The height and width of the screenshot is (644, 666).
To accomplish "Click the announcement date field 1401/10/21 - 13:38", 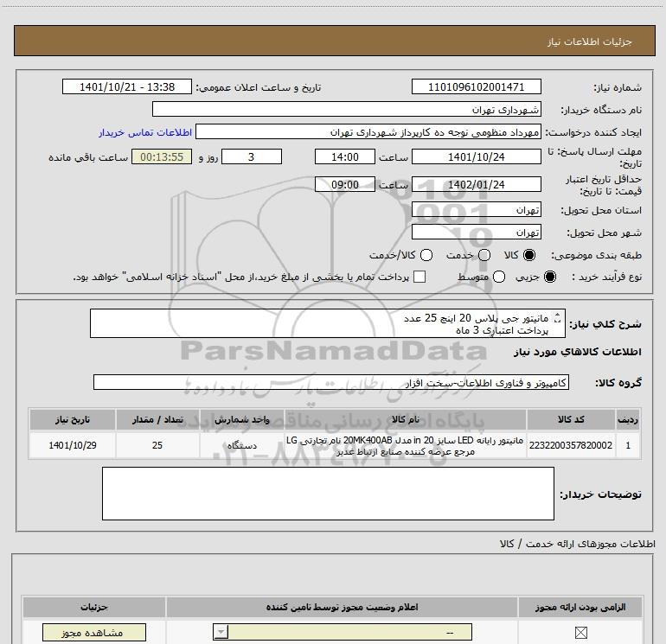I will (127, 86).
